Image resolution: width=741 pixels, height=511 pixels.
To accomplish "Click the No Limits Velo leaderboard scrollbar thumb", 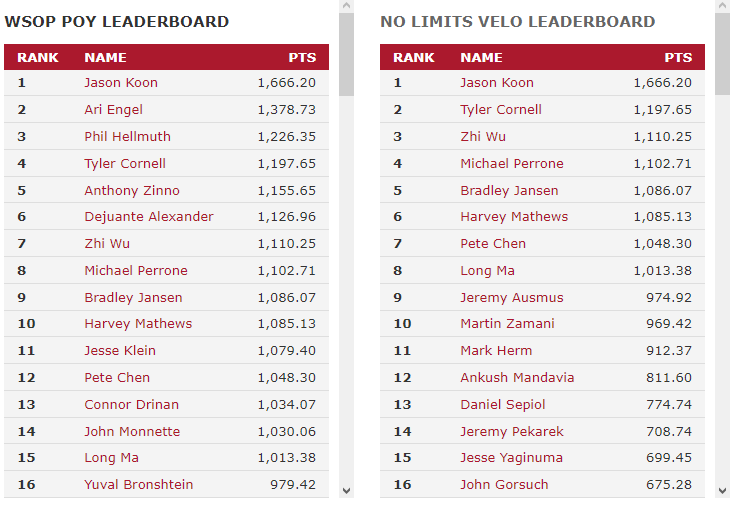I will coord(722,54).
